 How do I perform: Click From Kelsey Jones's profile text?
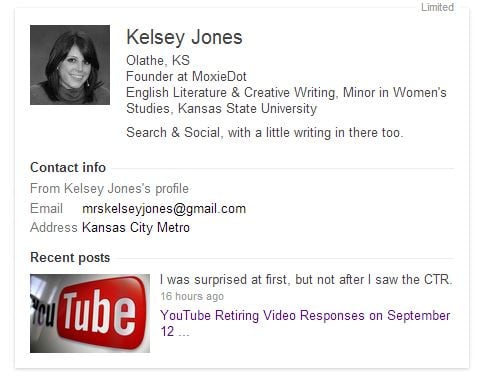pyautogui.click(x=109, y=189)
